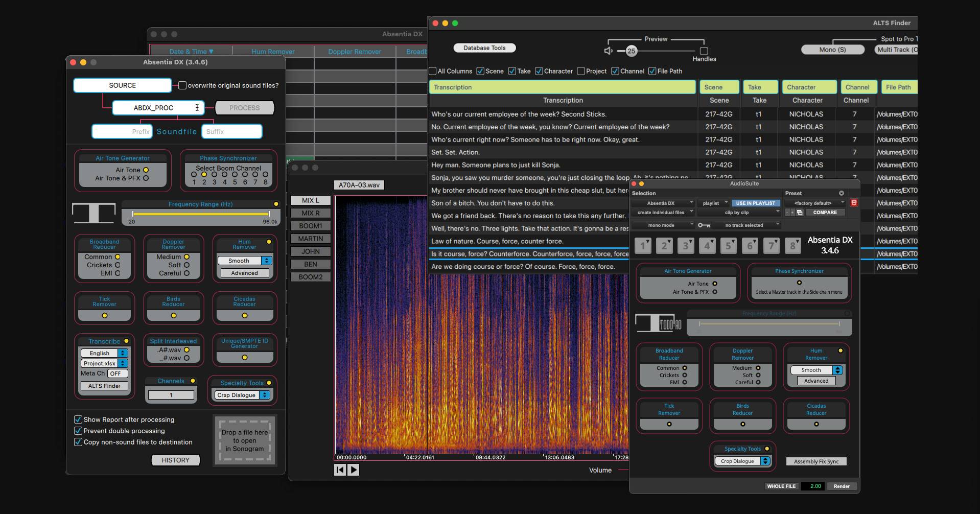
Task: Click the side-chain key icon in AudioSuite
Action: coord(704,225)
